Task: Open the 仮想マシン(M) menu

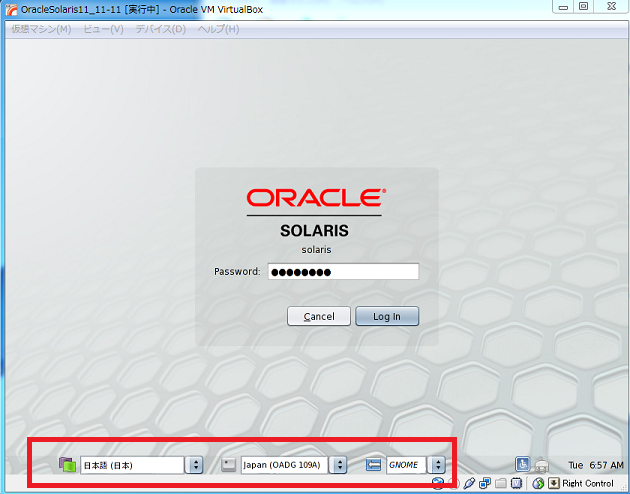Action: tap(41, 29)
